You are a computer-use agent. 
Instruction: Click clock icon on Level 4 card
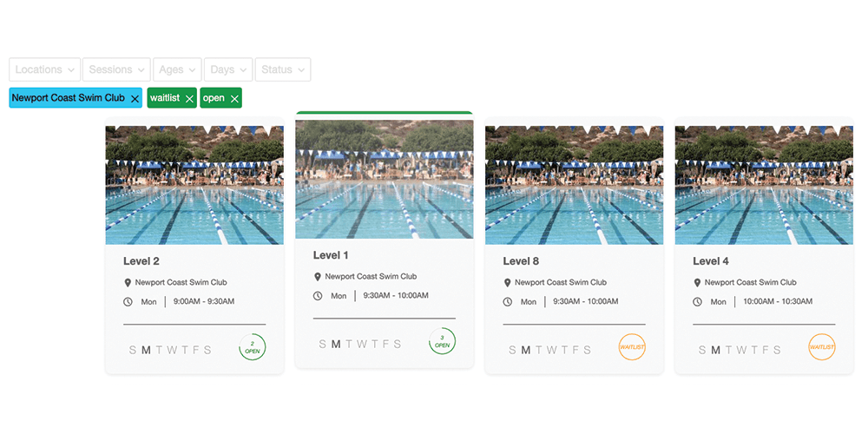click(698, 302)
